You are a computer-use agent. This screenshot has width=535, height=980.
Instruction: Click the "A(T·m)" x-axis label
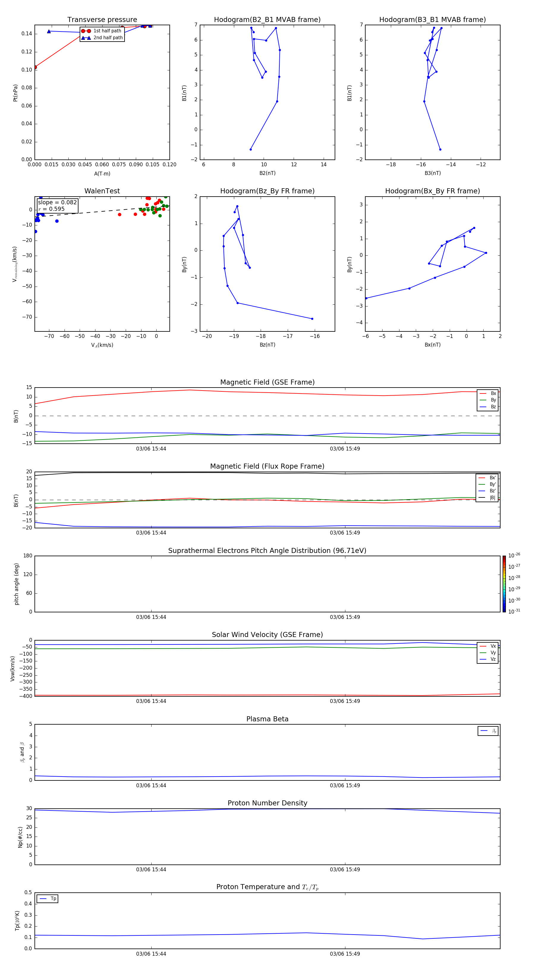(x=102, y=174)
